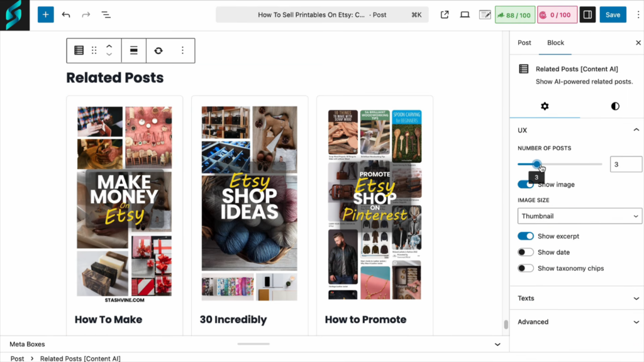
Task: Open the device preview laptop icon
Action: point(465,14)
